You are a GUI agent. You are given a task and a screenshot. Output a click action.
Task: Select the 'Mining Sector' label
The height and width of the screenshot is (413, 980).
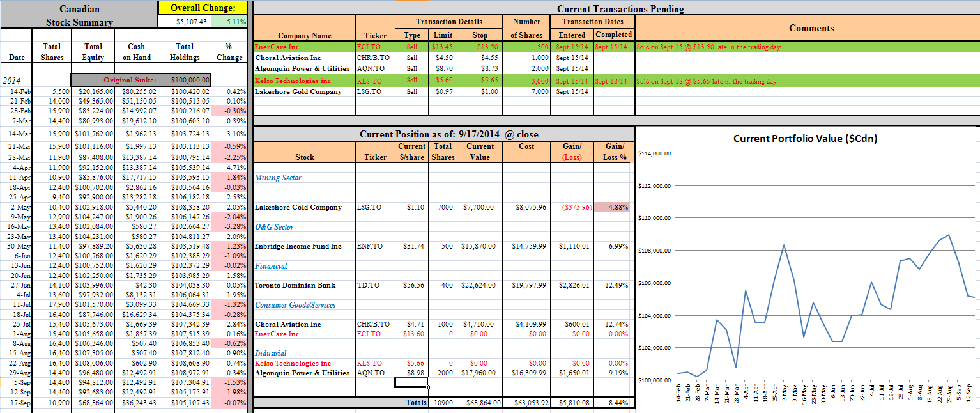pyautogui.click(x=278, y=178)
